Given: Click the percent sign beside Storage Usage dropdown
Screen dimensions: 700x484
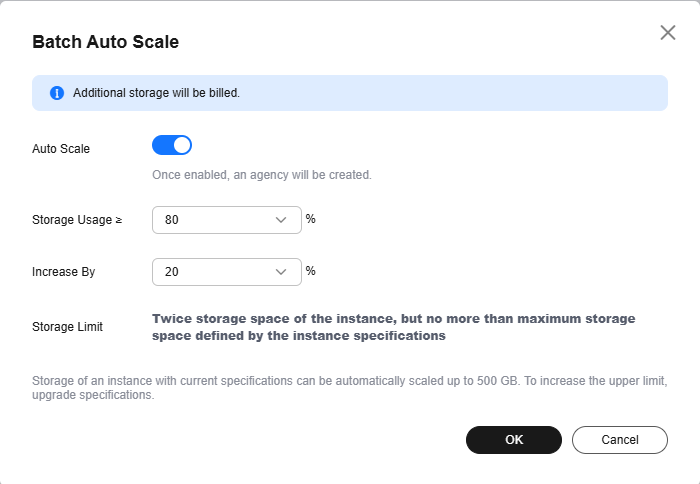Looking at the screenshot, I should [x=311, y=218].
